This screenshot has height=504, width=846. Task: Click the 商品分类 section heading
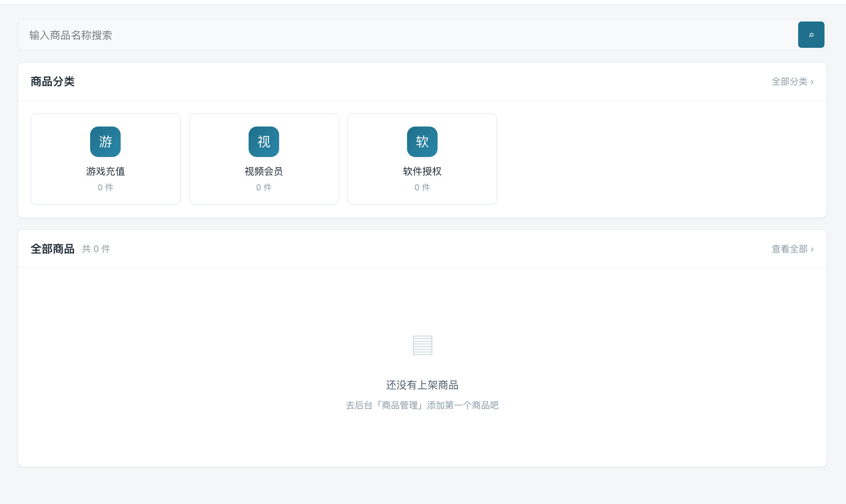click(x=53, y=81)
